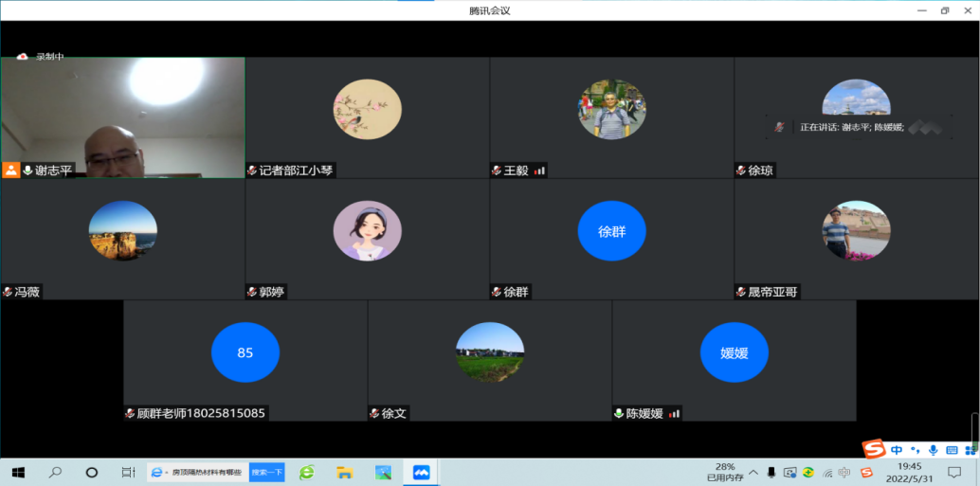Click the Sogou input S logo
The width and height of the screenshot is (980, 486).
[873, 449]
